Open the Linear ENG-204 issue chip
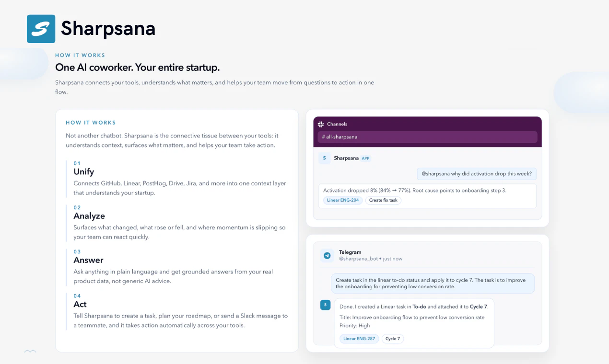This screenshot has width=609, height=364. 342,200
